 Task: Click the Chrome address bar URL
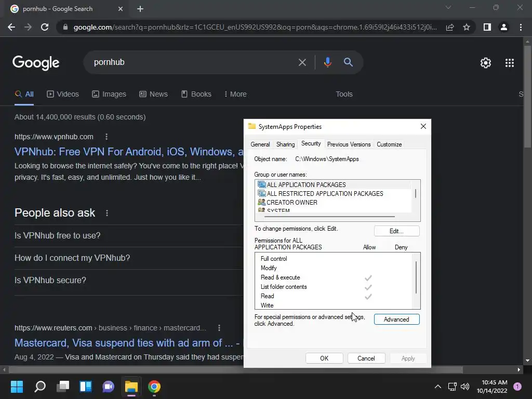coord(255,27)
